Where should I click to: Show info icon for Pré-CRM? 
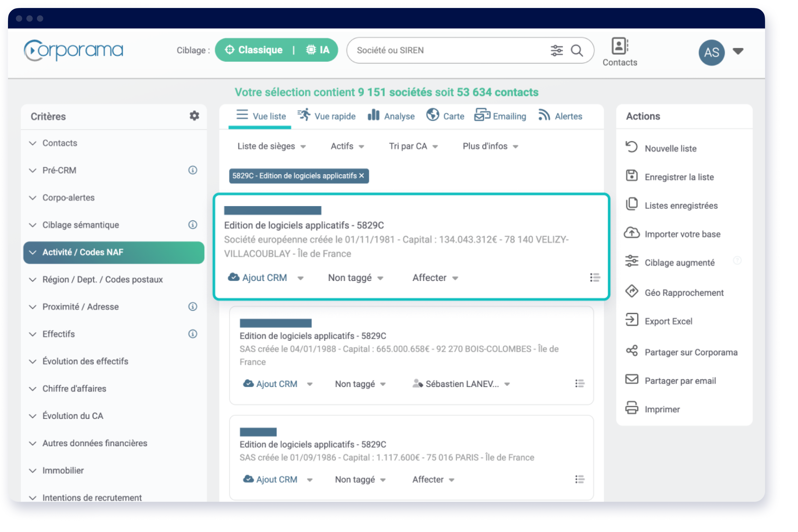click(193, 170)
